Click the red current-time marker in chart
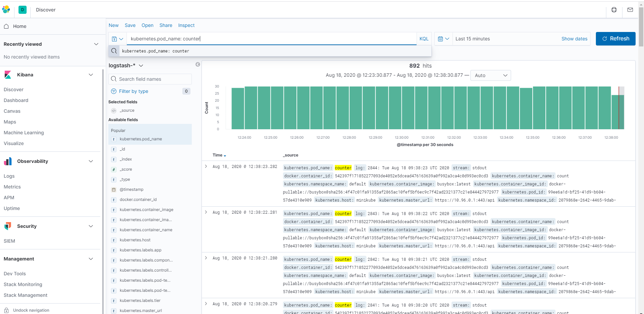The image size is (644, 314). pyautogui.click(x=618, y=108)
